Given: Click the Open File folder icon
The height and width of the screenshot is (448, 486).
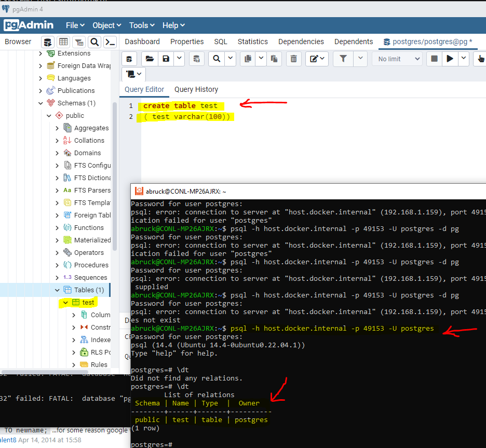Looking at the screenshot, I should tap(150, 59).
